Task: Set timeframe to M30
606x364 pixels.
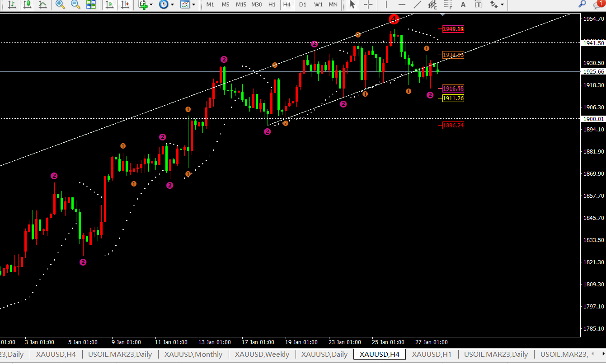Action: (256, 5)
